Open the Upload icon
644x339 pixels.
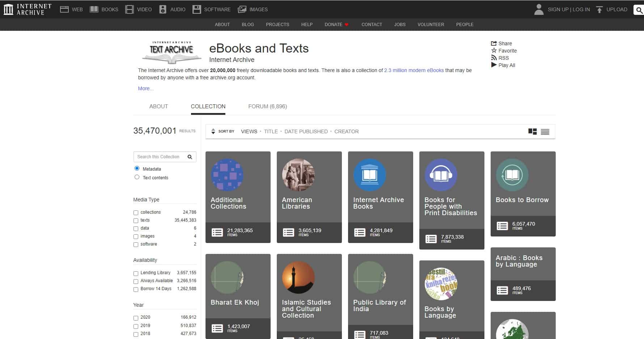click(599, 9)
